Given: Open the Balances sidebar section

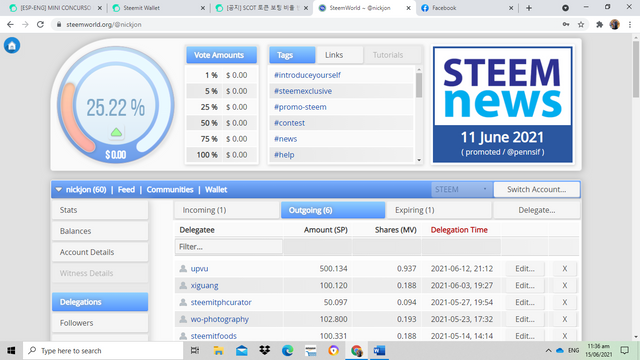Looking at the screenshot, I should click(x=100, y=231).
